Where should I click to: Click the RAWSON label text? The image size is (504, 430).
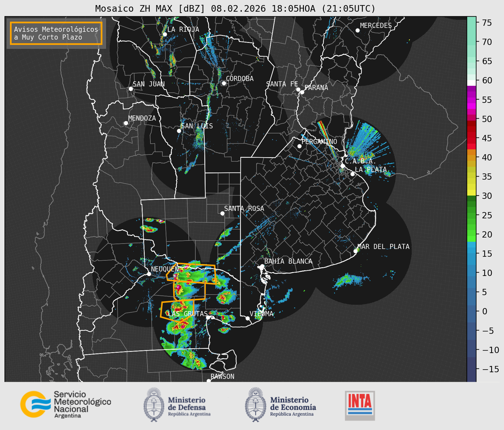point(223,376)
